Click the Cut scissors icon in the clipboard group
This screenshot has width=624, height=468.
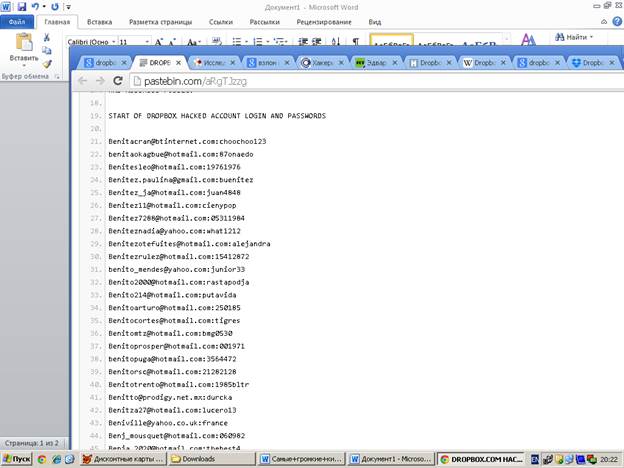tap(47, 37)
